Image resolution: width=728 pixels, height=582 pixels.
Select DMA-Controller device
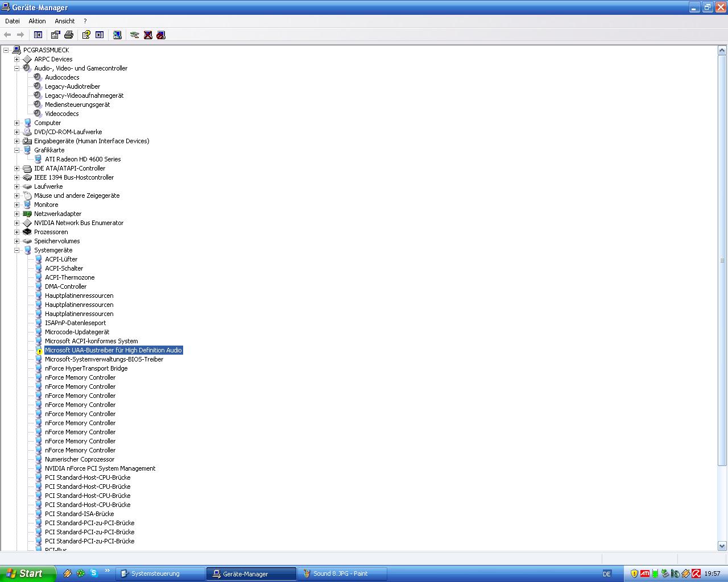pos(65,286)
